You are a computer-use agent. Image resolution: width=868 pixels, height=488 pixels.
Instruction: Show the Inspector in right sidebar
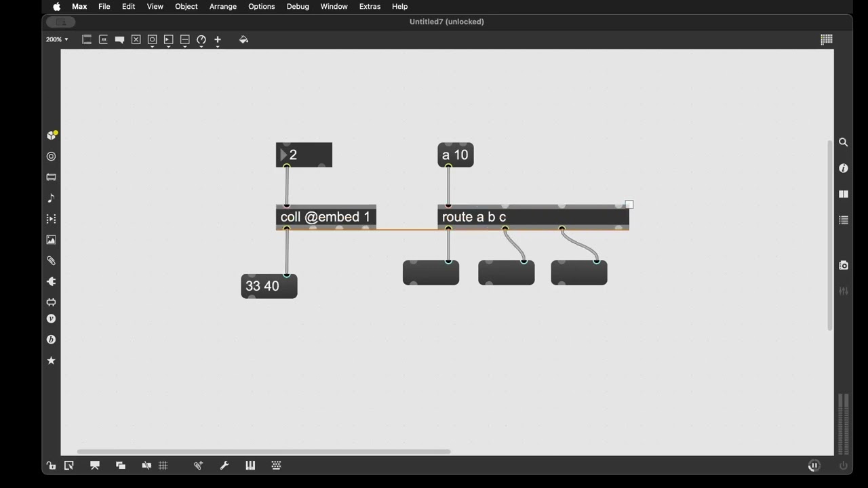tap(844, 168)
